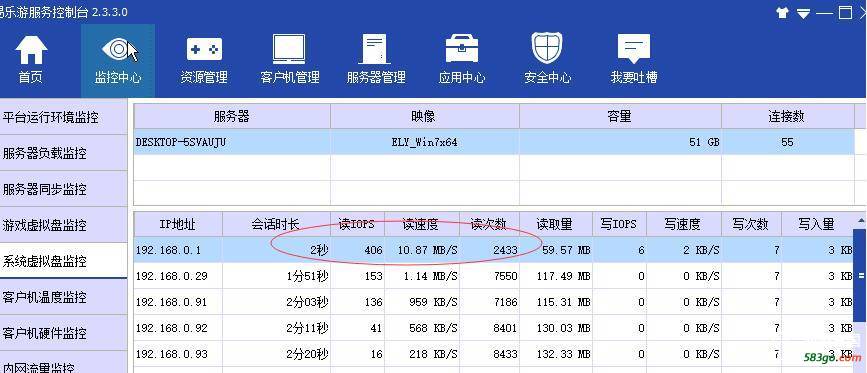This screenshot has height=373, width=867.
Task: Sort by 容量 column header
Action: 620,116
